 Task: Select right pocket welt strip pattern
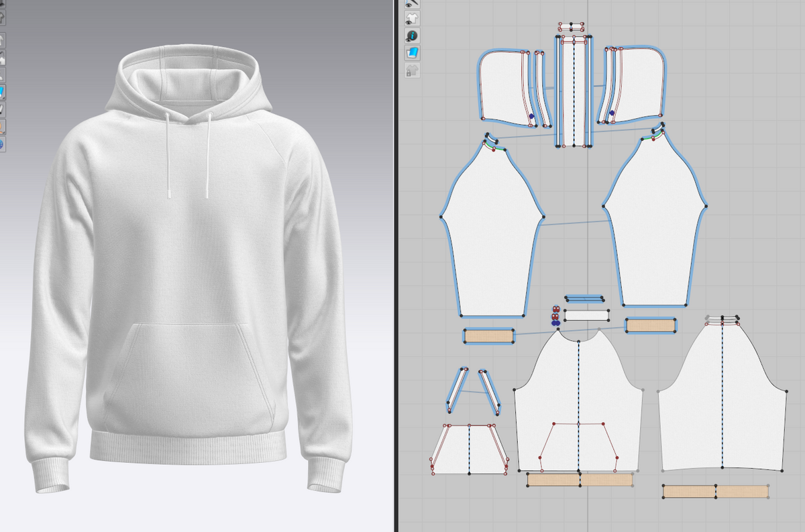coord(490,391)
